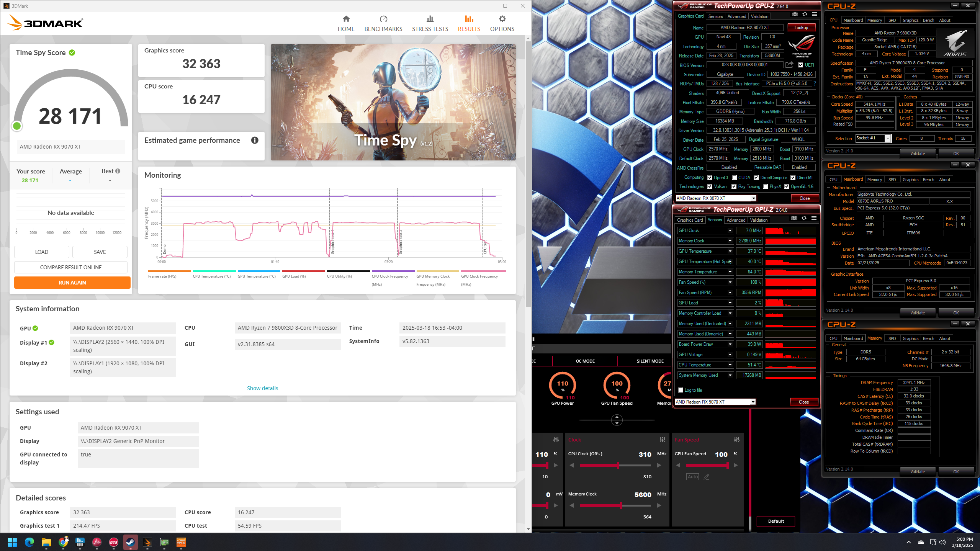The image size is (980, 551).
Task: Open Validation tab in the GPU-Z Sensors window
Action: [x=758, y=220]
